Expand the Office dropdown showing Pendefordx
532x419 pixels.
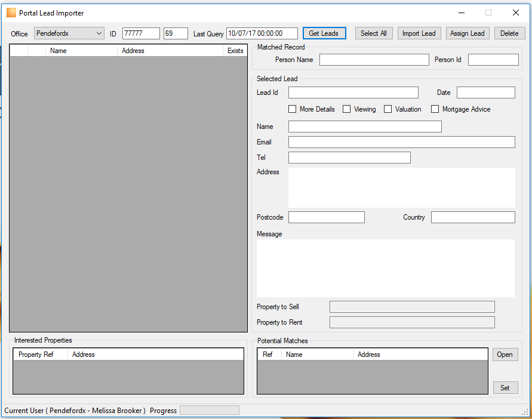click(x=69, y=33)
